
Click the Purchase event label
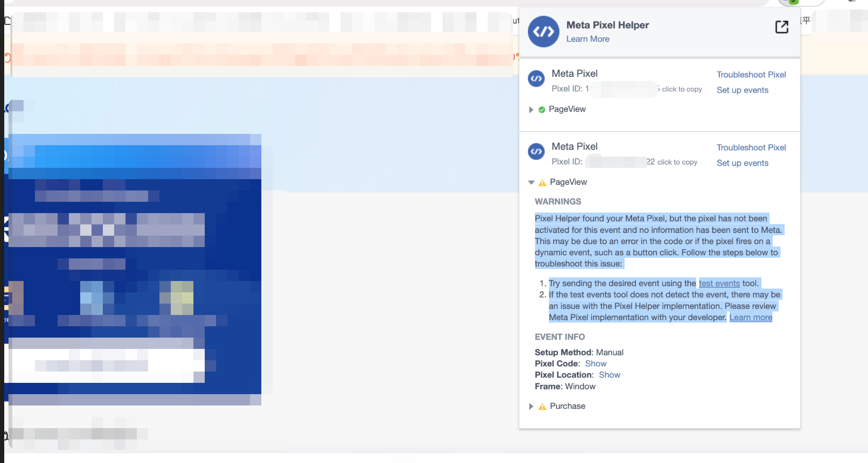(568, 406)
